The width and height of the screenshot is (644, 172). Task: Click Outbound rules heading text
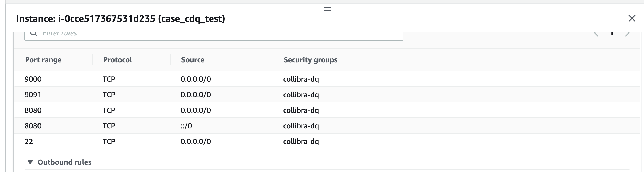(x=65, y=162)
